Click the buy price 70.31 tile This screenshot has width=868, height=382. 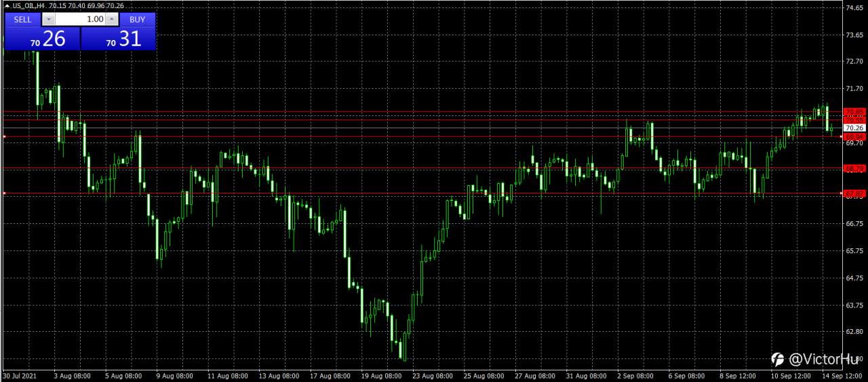tap(119, 39)
